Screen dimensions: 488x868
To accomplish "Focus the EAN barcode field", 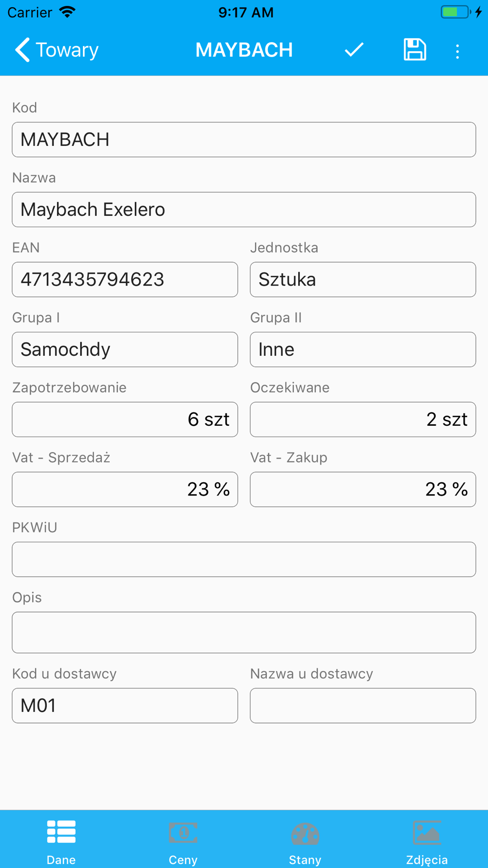I will click(x=125, y=280).
